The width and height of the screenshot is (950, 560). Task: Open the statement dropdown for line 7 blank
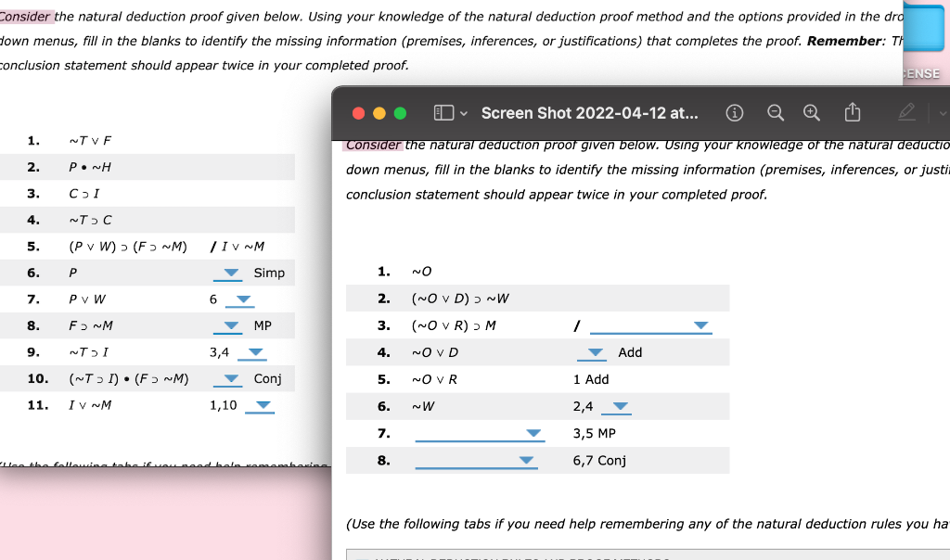533,433
